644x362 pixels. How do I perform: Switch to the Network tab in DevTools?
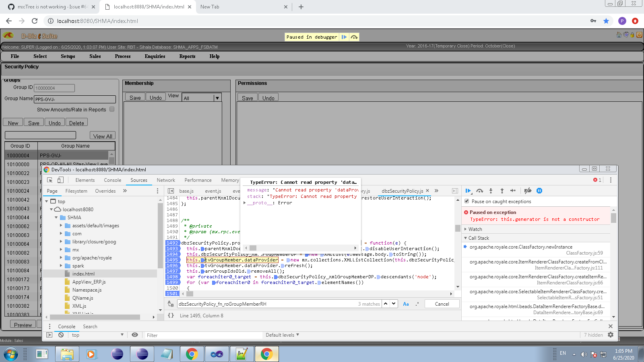166,180
